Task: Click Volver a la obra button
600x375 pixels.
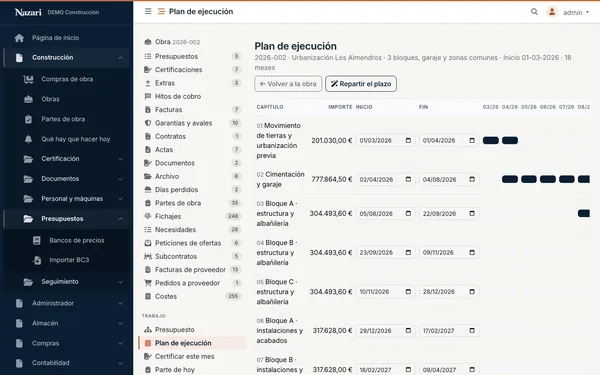Action: pyautogui.click(x=288, y=84)
